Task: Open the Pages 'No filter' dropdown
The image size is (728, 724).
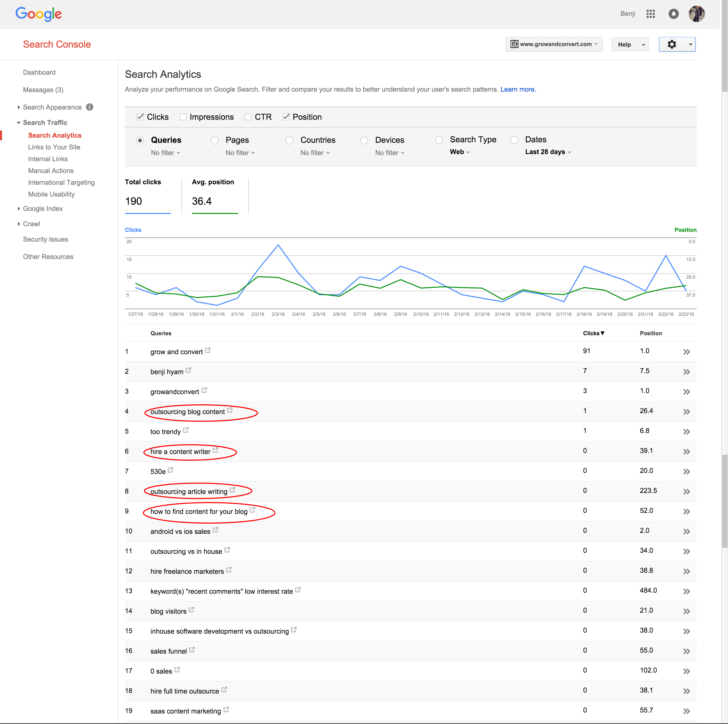Action: coord(240,153)
